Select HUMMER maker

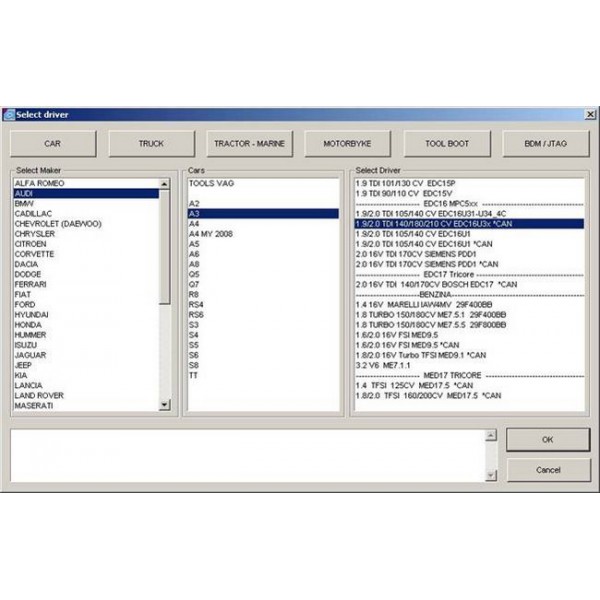(x=86, y=335)
